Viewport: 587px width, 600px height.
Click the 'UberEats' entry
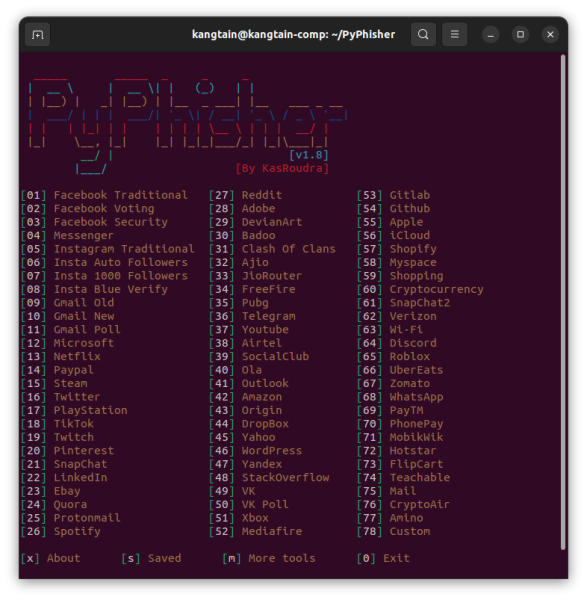[x=416, y=370]
